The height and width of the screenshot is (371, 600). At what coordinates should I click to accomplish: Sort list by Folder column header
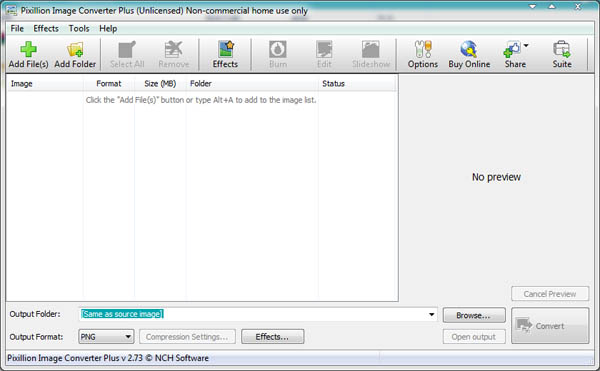pos(252,84)
